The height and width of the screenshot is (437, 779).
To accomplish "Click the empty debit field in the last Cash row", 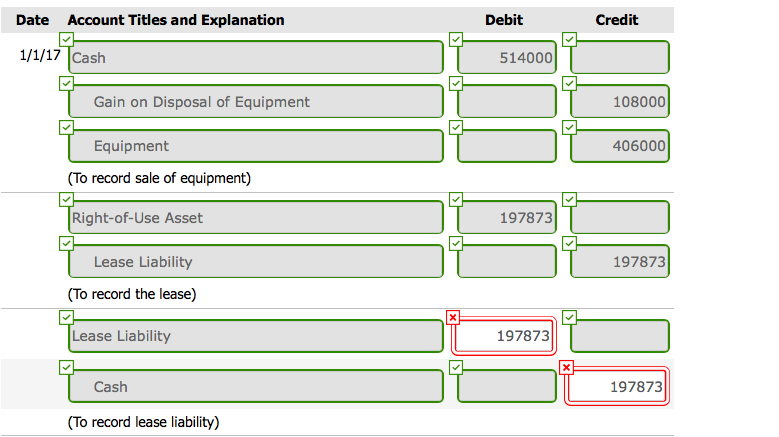I will (x=507, y=386).
